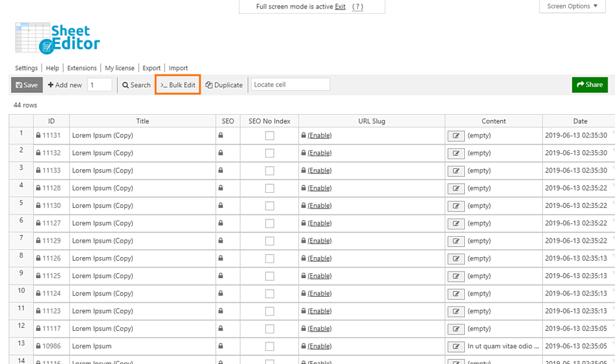Open the Bulk Edit terminal icon

pyautogui.click(x=164, y=85)
